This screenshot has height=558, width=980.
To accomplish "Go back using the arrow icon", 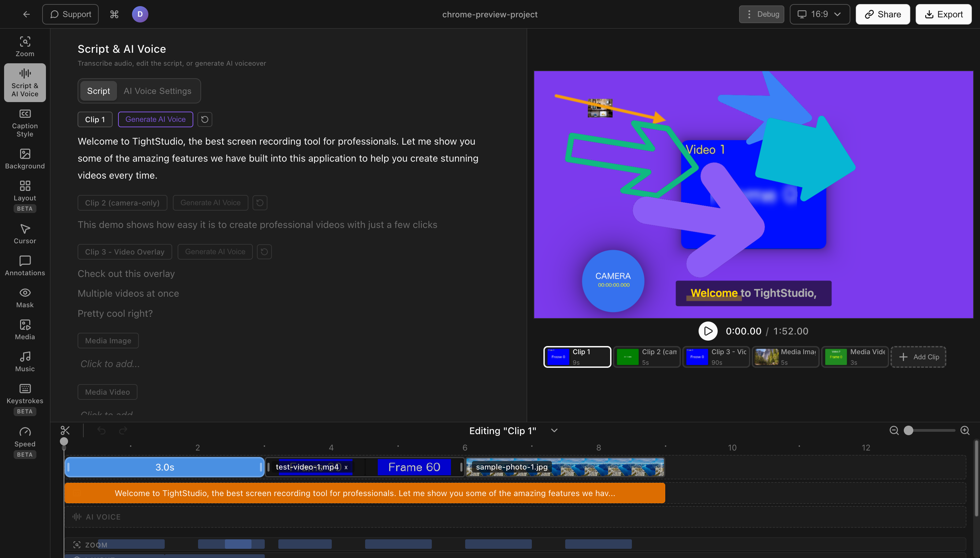I will 26,14.
